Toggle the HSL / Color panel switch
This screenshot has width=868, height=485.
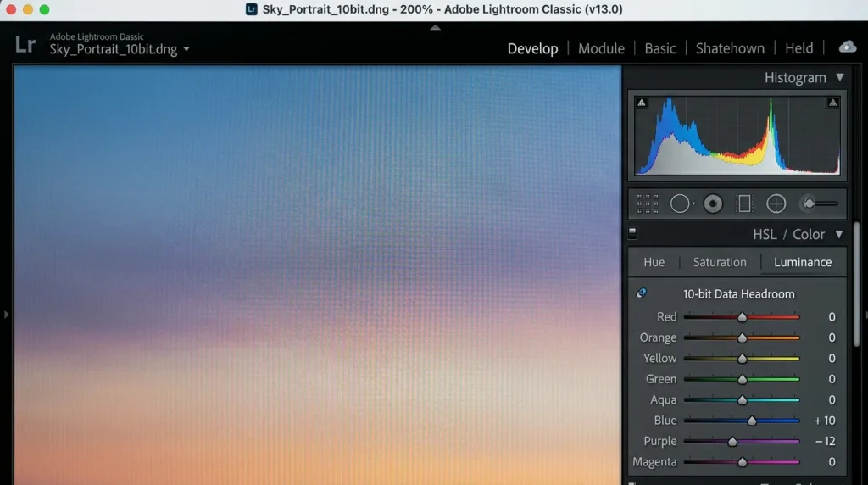632,234
